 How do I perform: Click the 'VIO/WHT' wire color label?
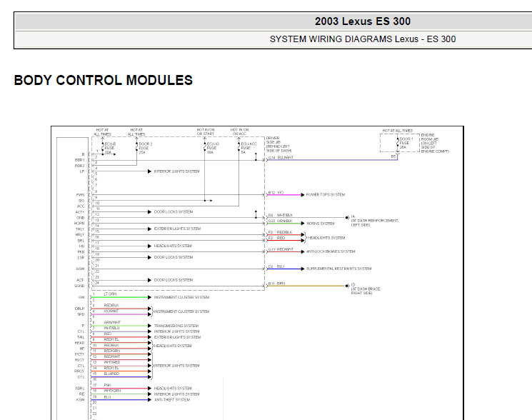tap(111, 311)
